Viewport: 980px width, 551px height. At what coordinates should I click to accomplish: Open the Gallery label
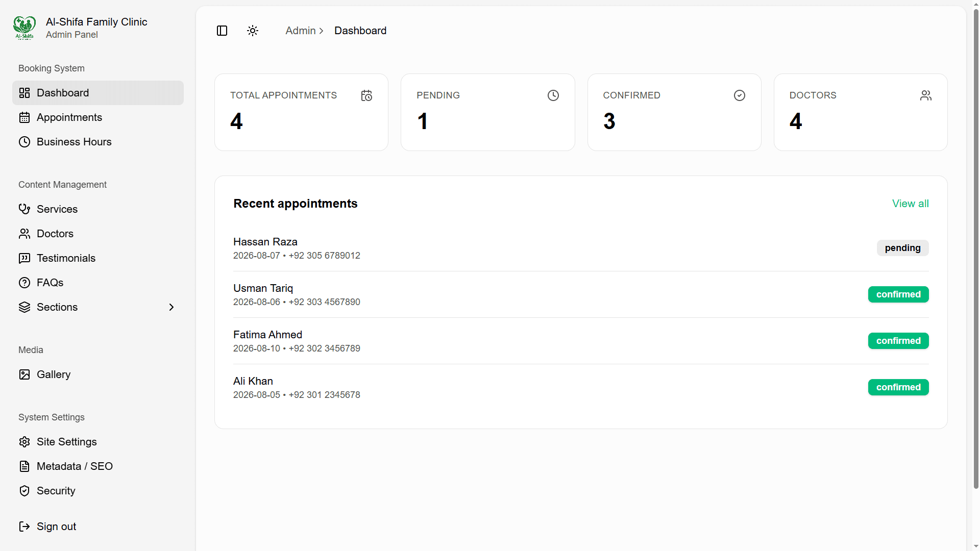click(x=54, y=374)
